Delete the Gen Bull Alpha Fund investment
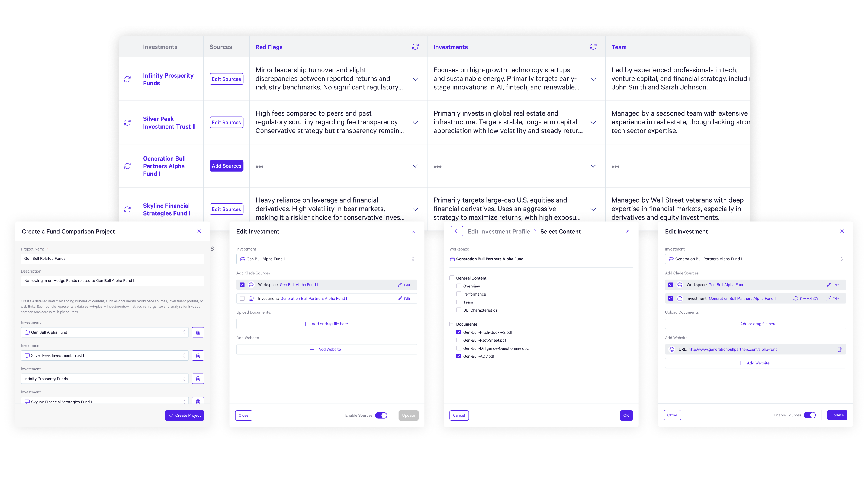The width and height of the screenshot is (868, 487). pos(198,332)
